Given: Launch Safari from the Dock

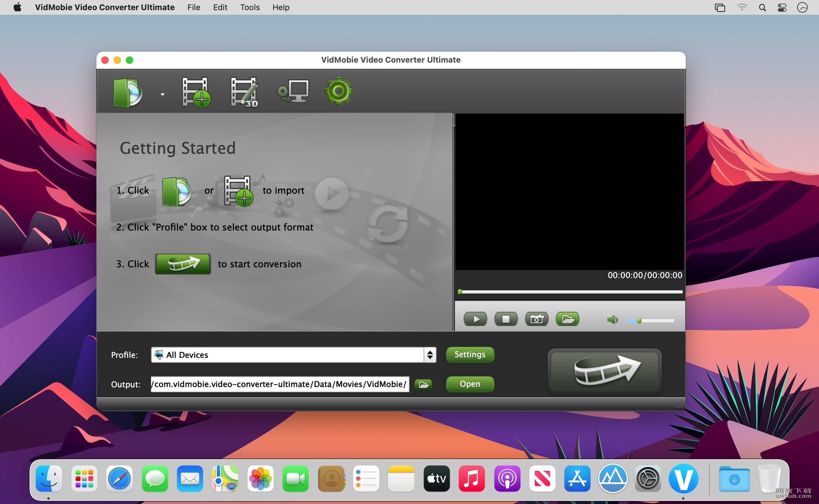Looking at the screenshot, I should 119,478.
